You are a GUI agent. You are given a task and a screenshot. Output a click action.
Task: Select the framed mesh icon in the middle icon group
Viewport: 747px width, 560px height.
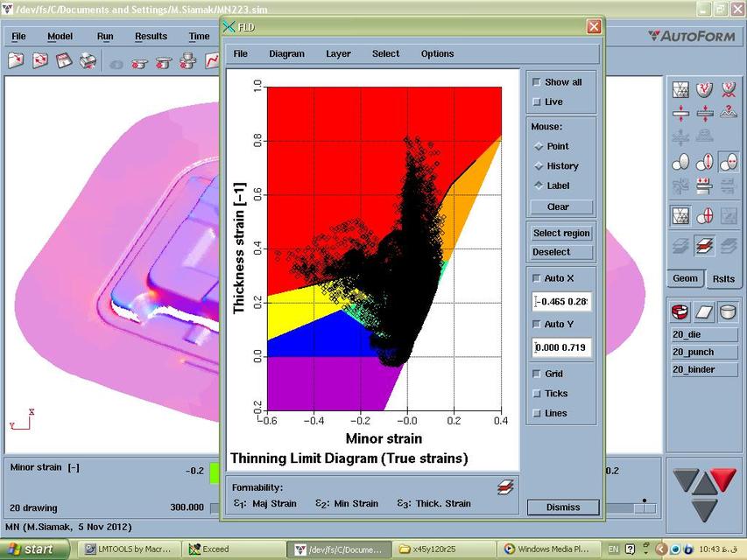coord(680,216)
